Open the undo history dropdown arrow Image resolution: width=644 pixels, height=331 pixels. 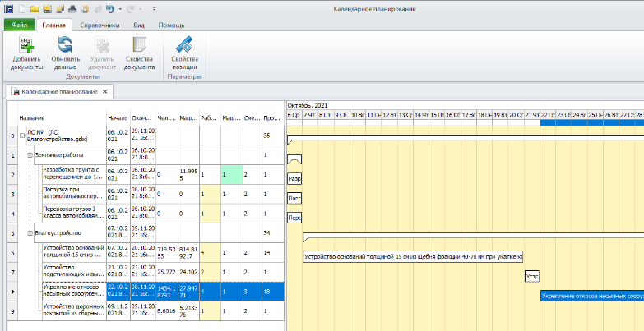(120, 9)
